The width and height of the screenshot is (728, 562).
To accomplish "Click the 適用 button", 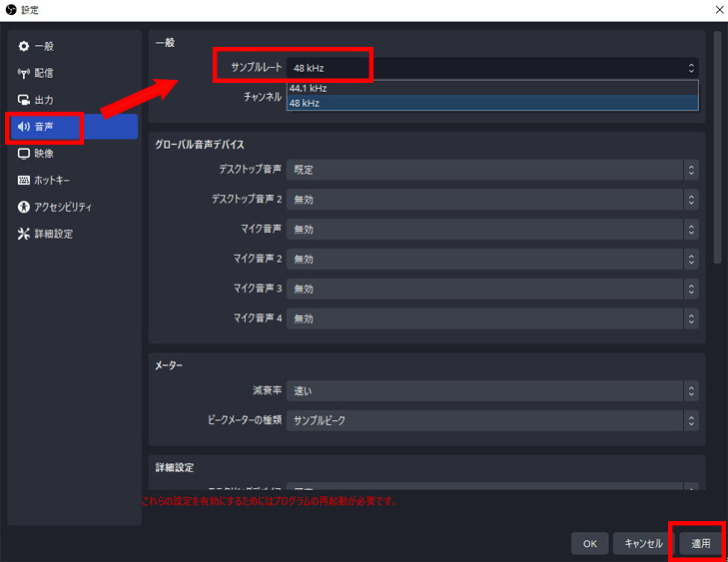I will [x=700, y=543].
